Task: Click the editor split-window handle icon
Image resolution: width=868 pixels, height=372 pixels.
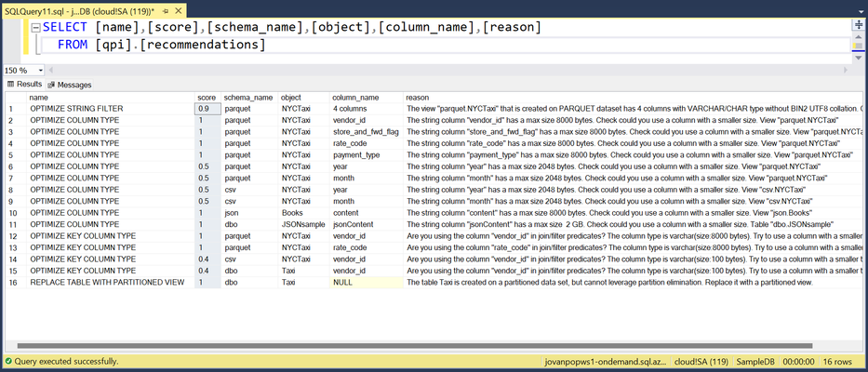Action: 858,25
